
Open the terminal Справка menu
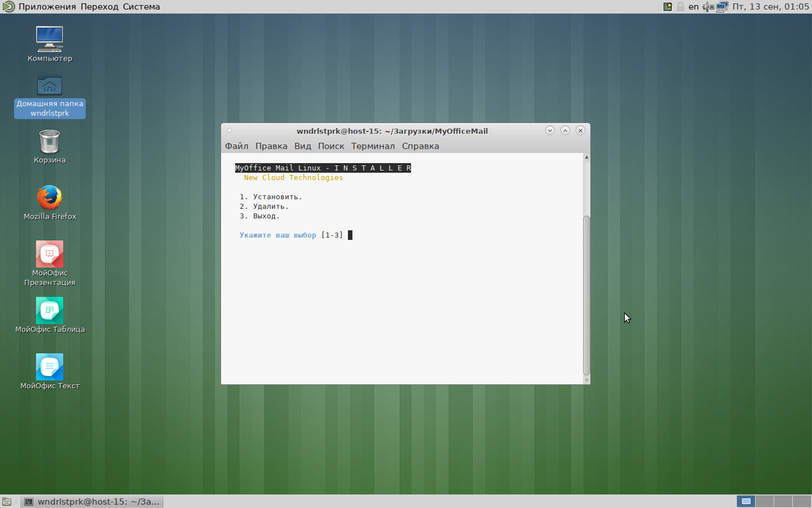[421, 146]
